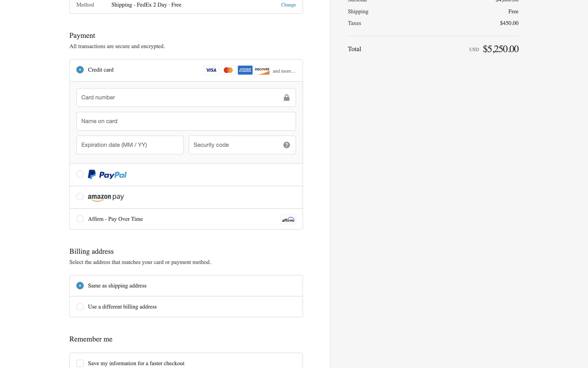Check Save my information for faster checkout
The height and width of the screenshot is (368, 588).
80,363
